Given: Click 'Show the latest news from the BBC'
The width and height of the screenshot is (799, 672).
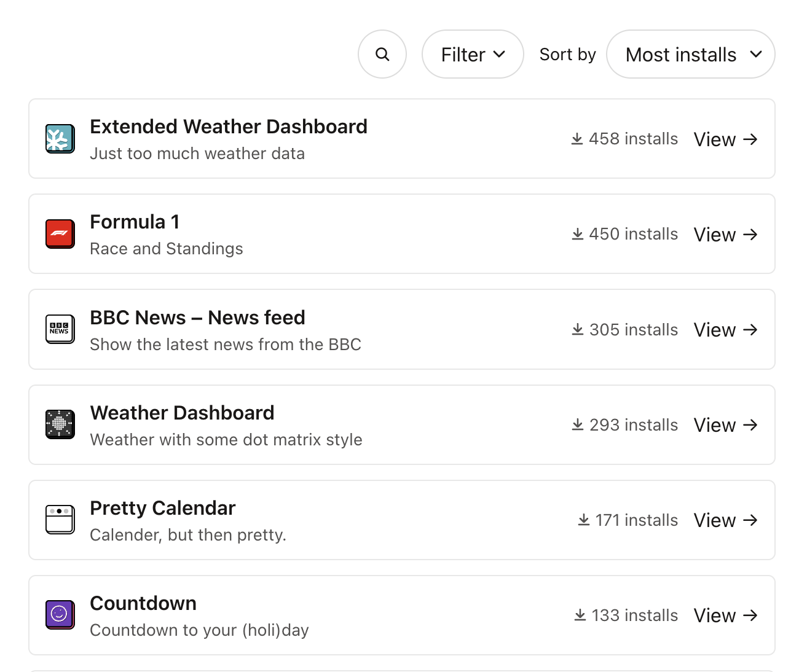Looking at the screenshot, I should [x=226, y=345].
